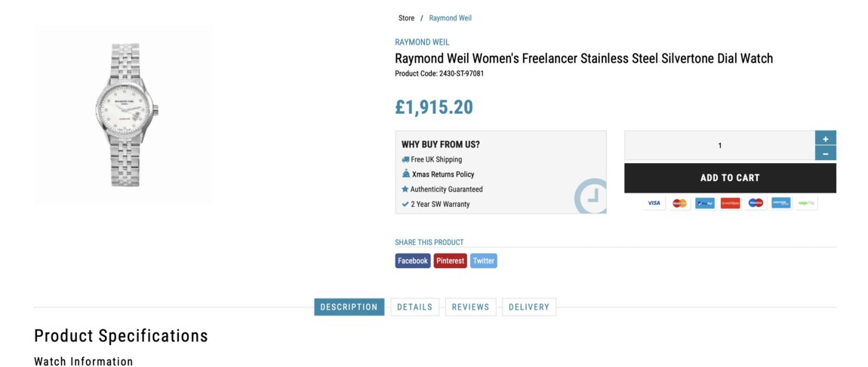868x367 pixels.
Task: Select the Delivery tab
Action: click(528, 307)
